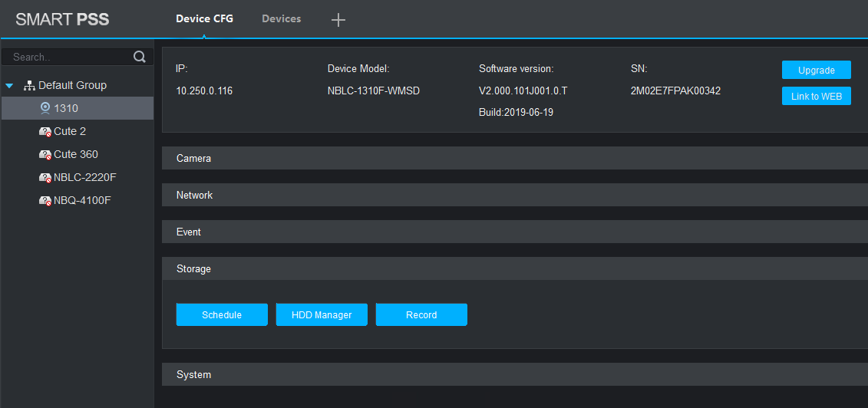This screenshot has width=868, height=408.
Task: Select the Cute 360 device label
Action: point(76,155)
